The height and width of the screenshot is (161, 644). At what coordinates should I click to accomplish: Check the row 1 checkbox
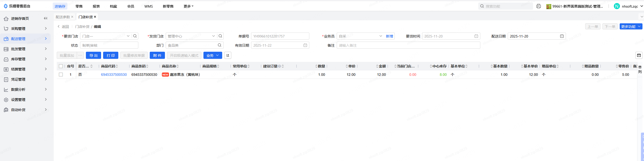pyautogui.click(x=61, y=75)
